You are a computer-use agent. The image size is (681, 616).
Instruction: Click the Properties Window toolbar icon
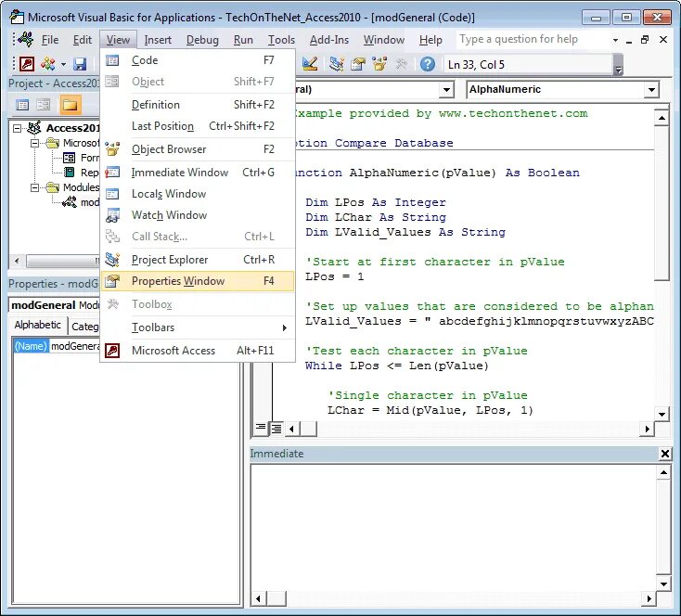[x=358, y=64]
